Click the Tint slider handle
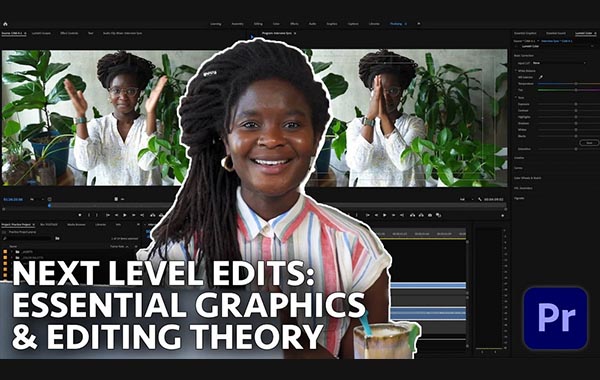The image size is (600, 380). [x=576, y=90]
